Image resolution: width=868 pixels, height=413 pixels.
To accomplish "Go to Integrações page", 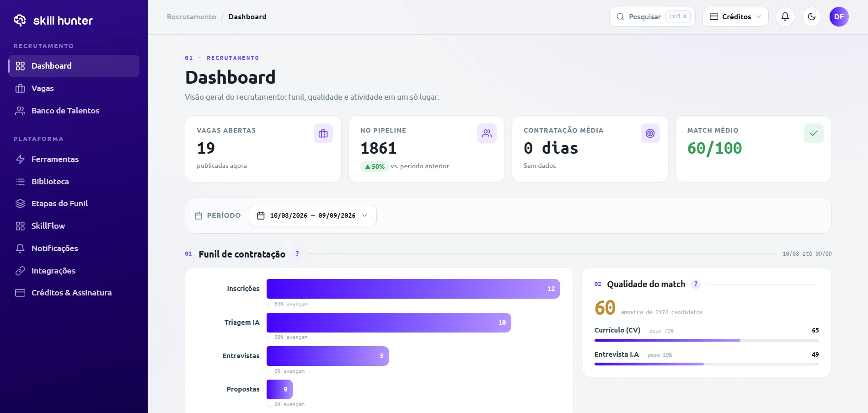I will 74,271.
